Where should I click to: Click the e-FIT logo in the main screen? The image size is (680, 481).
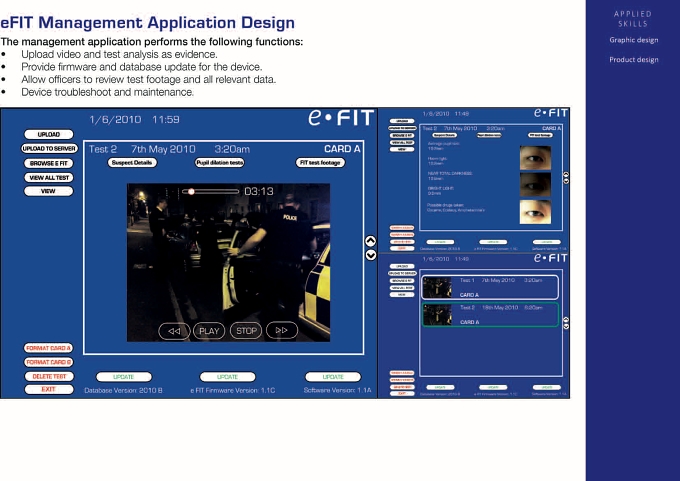341,118
